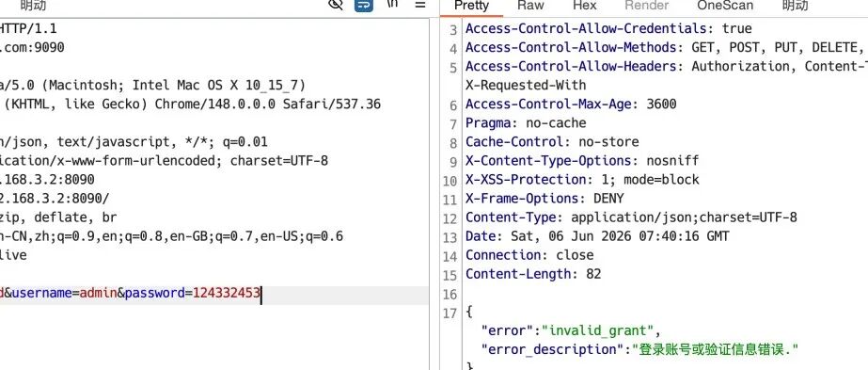
Task: Click the Date header line in response
Action: pos(597,236)
